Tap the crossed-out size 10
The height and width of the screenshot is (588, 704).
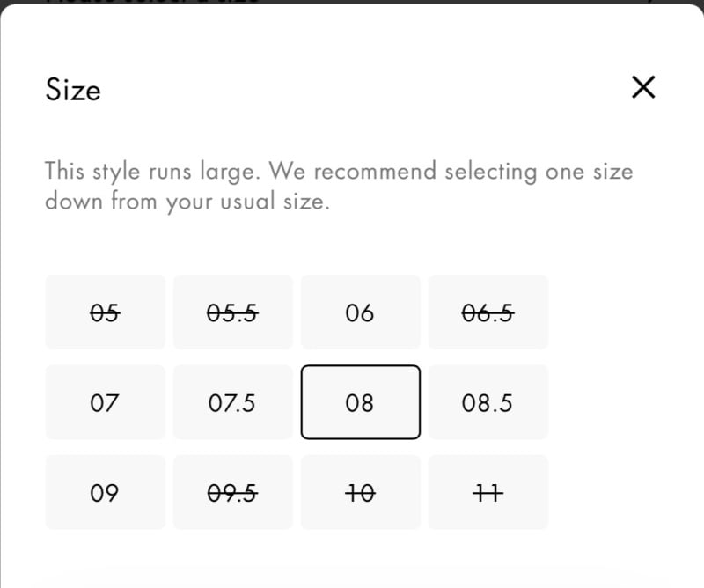360,492
